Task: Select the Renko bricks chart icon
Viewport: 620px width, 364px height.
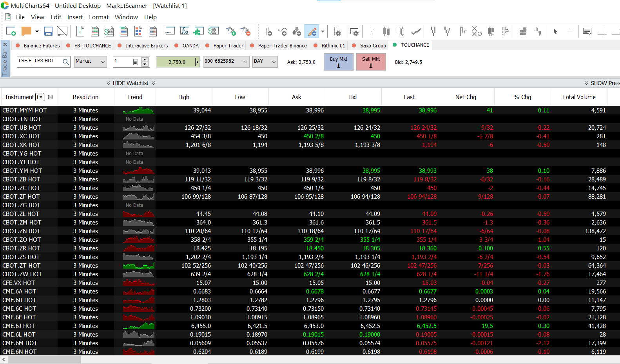Action: pos(523,31)
